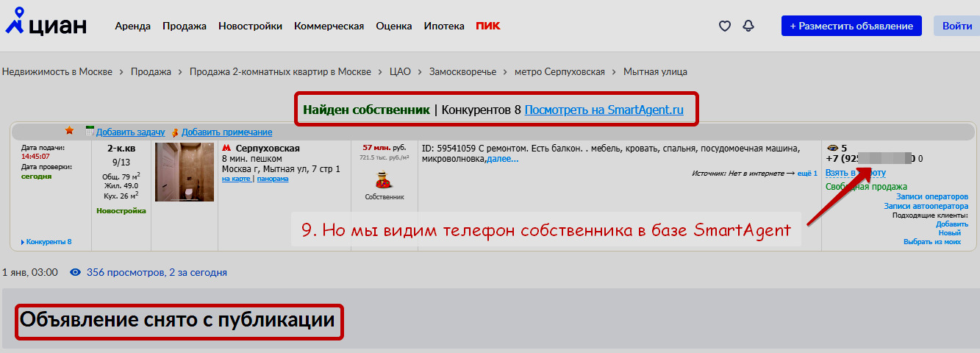Image resolution: width=980 pixels, height=353 pixels.
Task: Open ПИК menu link
Action: pyautogui.click(x=488, y=26)
